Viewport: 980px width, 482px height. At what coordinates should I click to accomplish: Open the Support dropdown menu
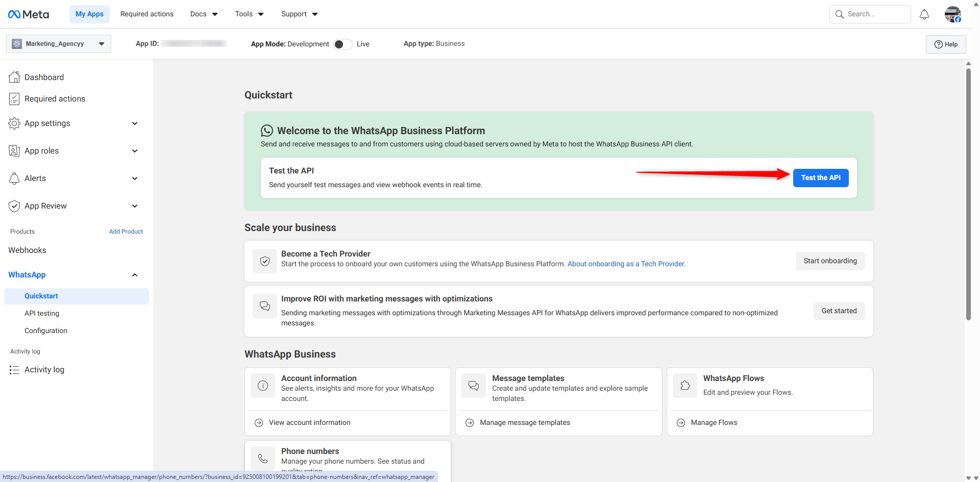pos(299,14)
